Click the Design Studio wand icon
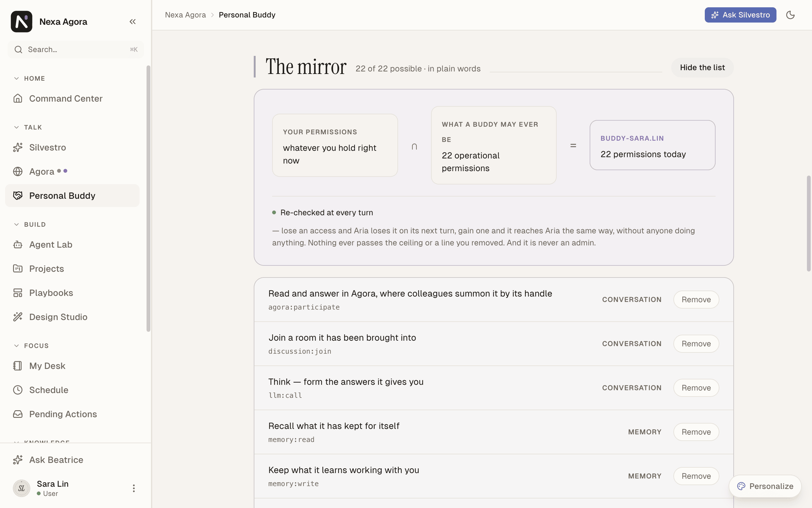This screenshot has height=508, width=812. (18, 317)
